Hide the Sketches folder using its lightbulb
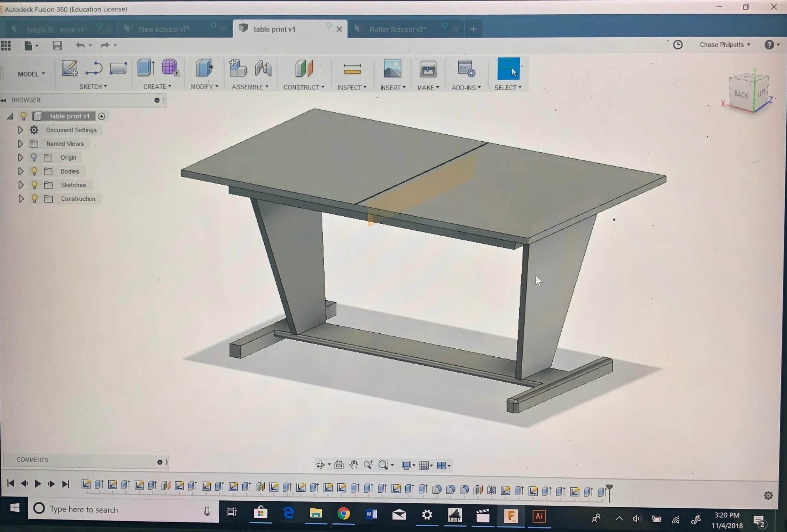The width and height of the screenshot is (787, 532). (34, 185)
